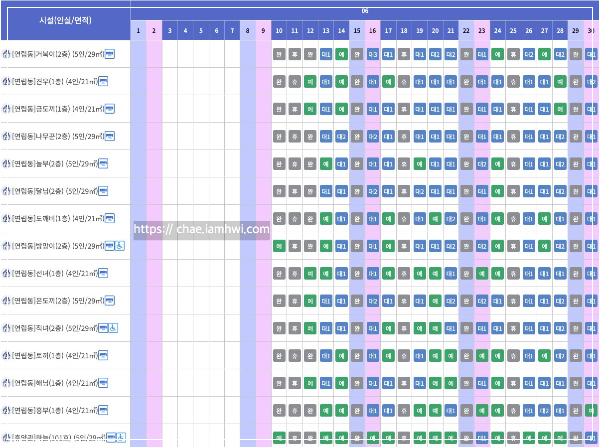Open the 놀부(2층) facility name link
The width and height of the screenshot is (600, 447).
click(x=54, y=164)
